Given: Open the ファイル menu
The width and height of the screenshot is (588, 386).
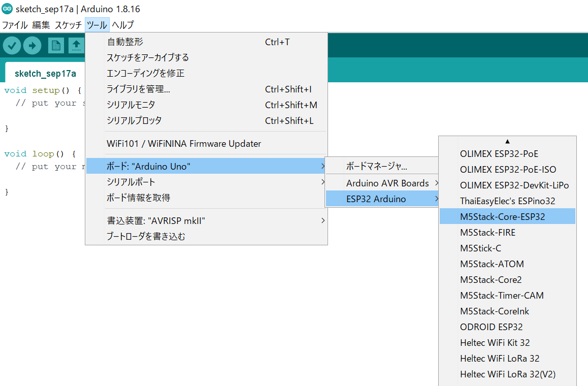Looking at the screenshot, I should click(x=15, y=25).
